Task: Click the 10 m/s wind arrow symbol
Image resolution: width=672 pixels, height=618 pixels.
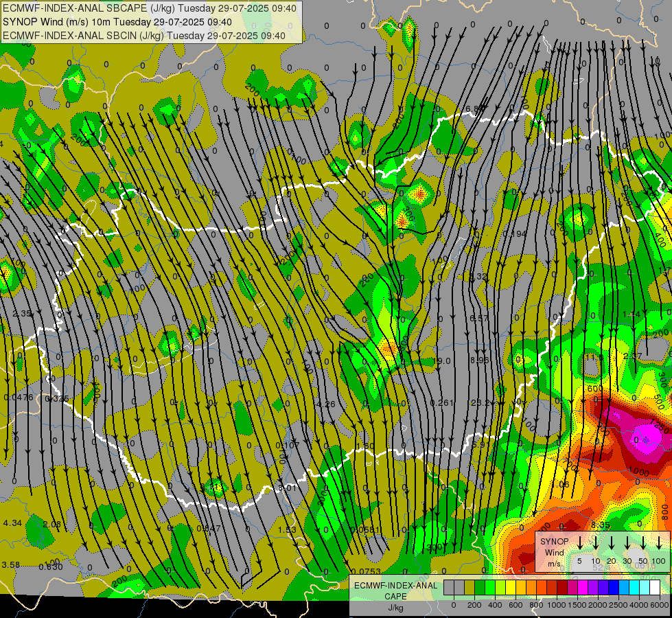Action: [596, 542]
